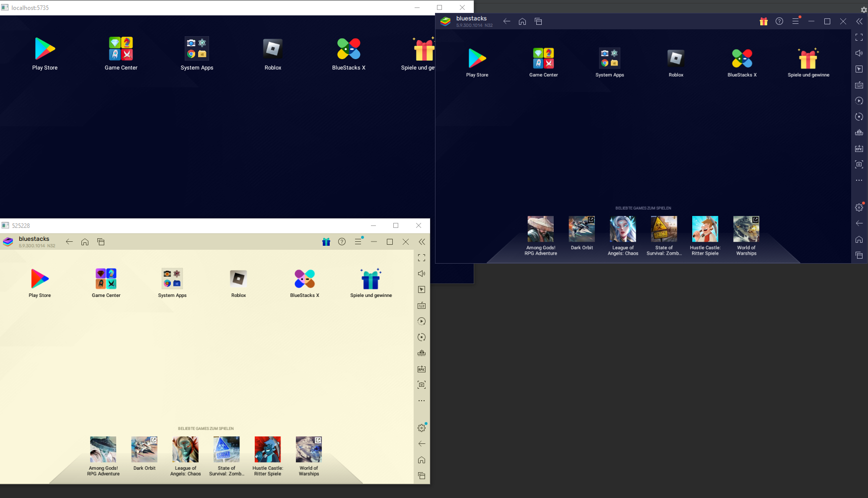Select the Screenshot tool in the BlueStacks sidebar

click(859, 164)
